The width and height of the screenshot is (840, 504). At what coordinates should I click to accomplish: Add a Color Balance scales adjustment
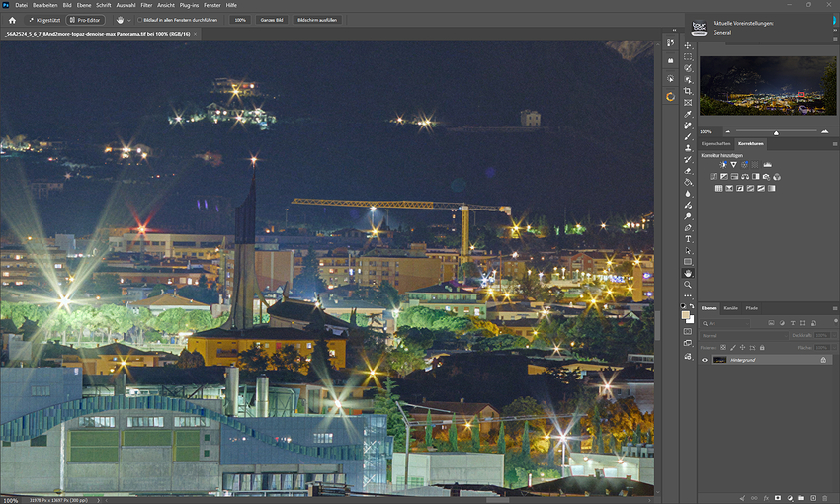pyautogui.click(x=745, y=177)
